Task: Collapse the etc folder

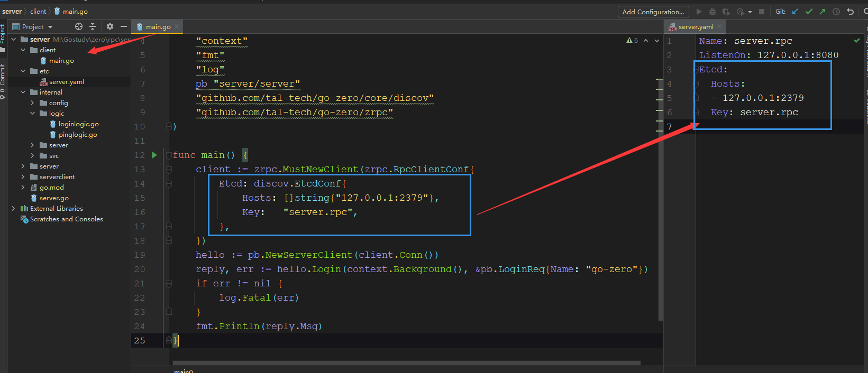Action: tap(23, 71)
